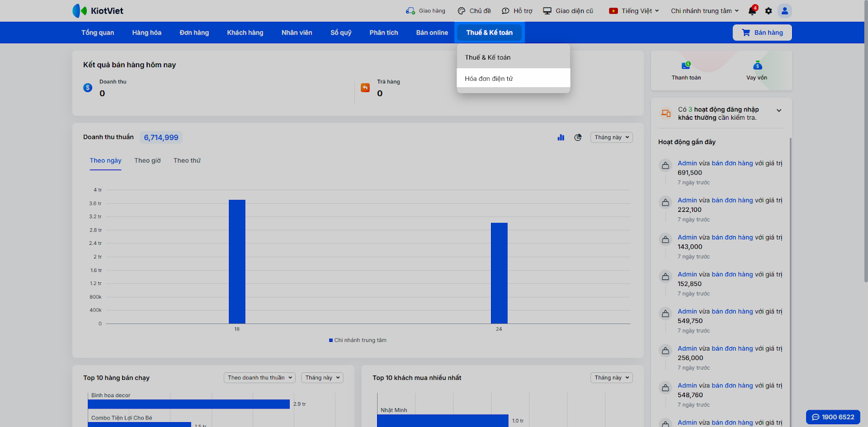Viewport: 868px width, 427px height.
Task: Open the Theo doanh thu thuần dropdown
Action: point(260,378)
